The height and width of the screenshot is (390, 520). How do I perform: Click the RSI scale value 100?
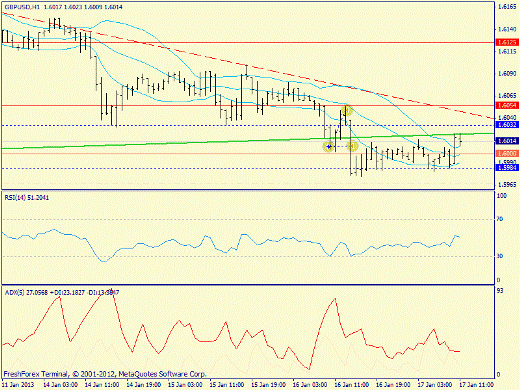[502, 196]
